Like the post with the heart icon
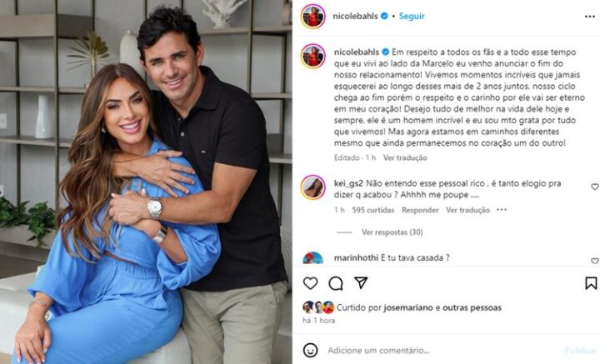The height and width of the screenshot is (364, 600). pyautogui.click(x=310, y=283)
